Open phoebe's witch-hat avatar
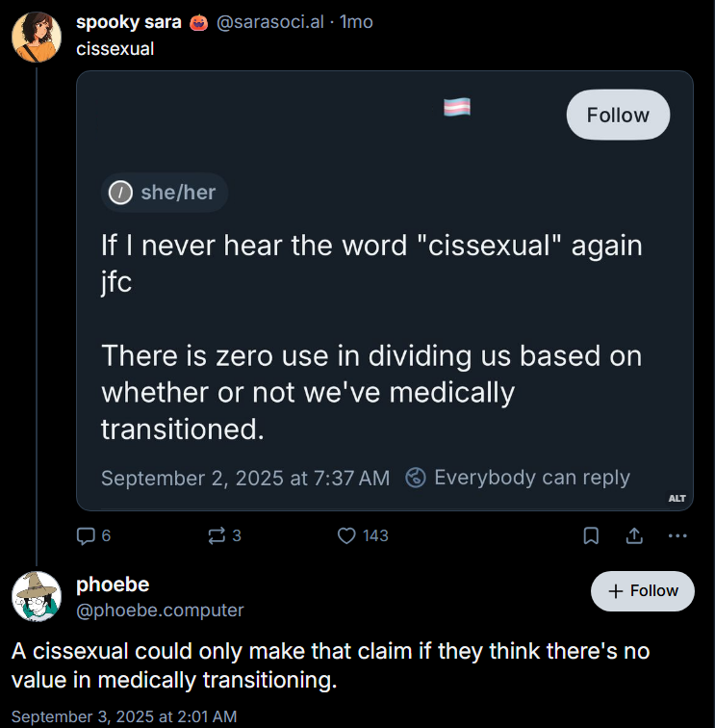Screen dimensions: 715x728 click(36, 595)
